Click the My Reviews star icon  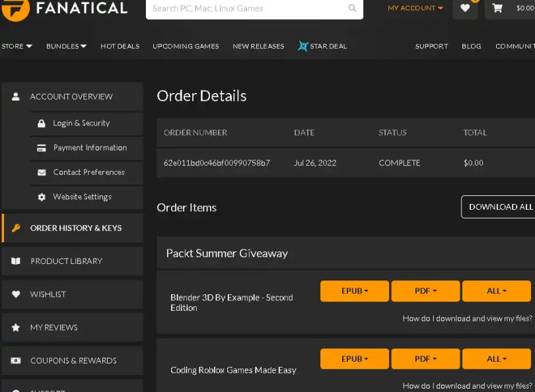click(x=16, y=327)
